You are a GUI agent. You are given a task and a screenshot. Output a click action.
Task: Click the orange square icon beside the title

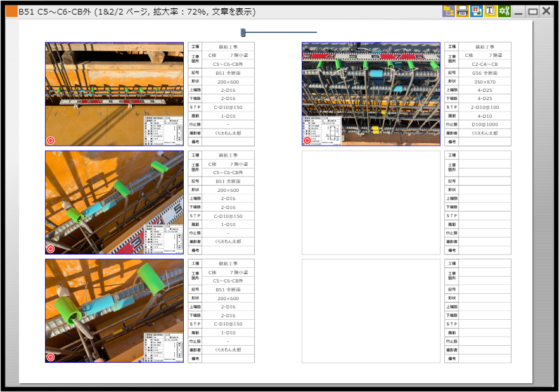[x=11, y=11]
